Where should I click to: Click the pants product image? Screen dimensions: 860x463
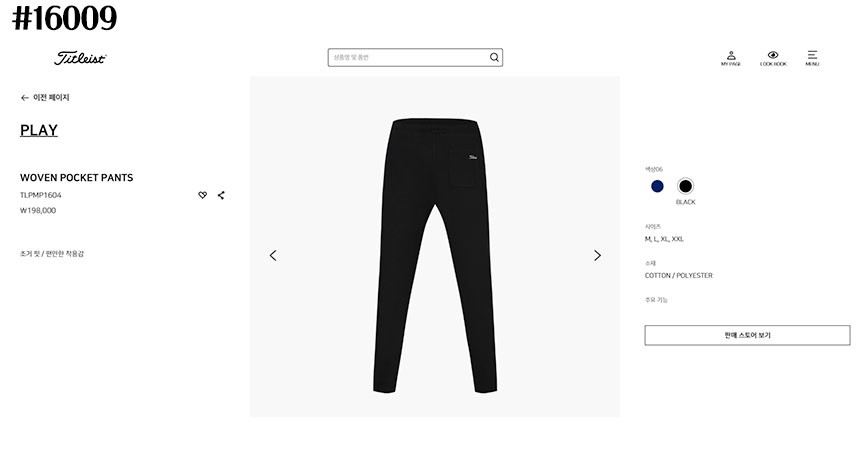pyautogui.click(x=435, y=255)
